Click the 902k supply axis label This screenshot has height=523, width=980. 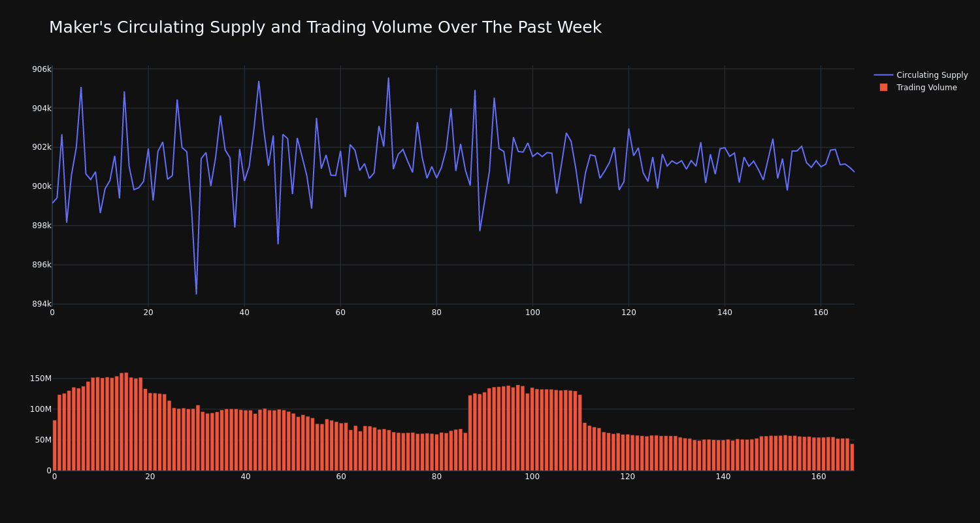[42, 148]
